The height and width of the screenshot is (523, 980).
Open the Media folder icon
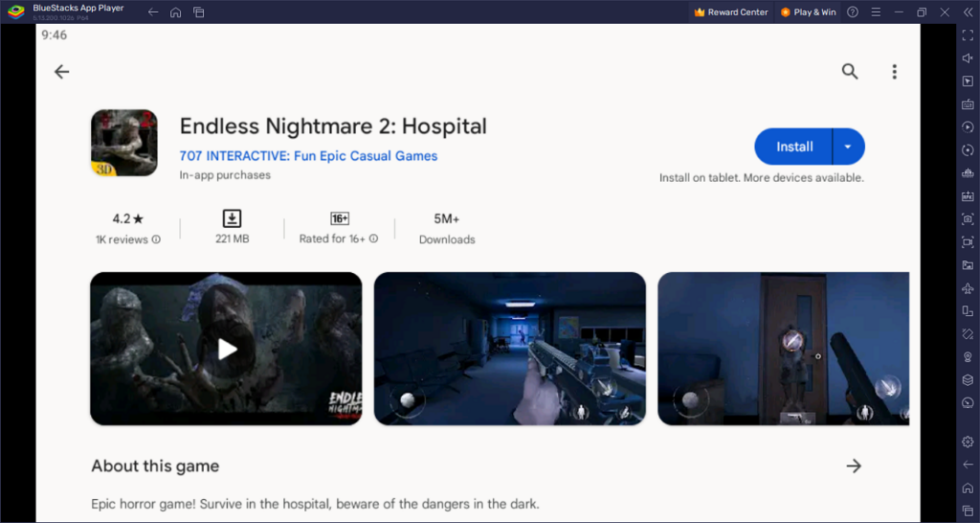968,265
